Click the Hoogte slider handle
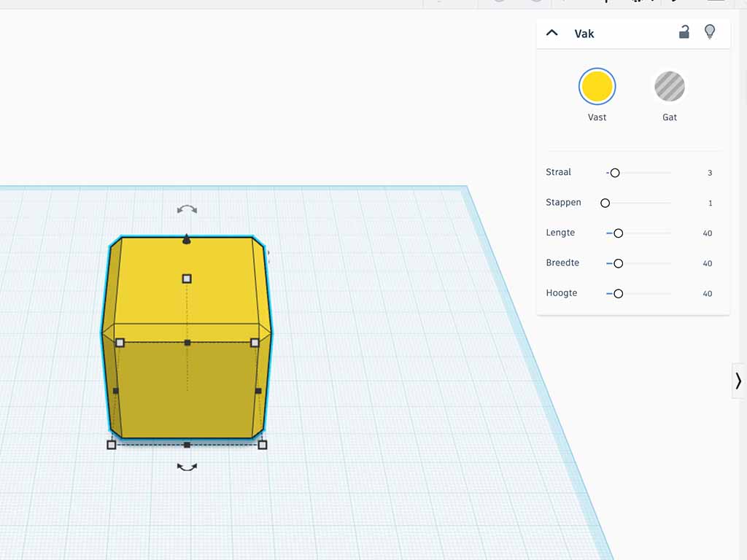747x560 pixels. click(x=618, y=294)
